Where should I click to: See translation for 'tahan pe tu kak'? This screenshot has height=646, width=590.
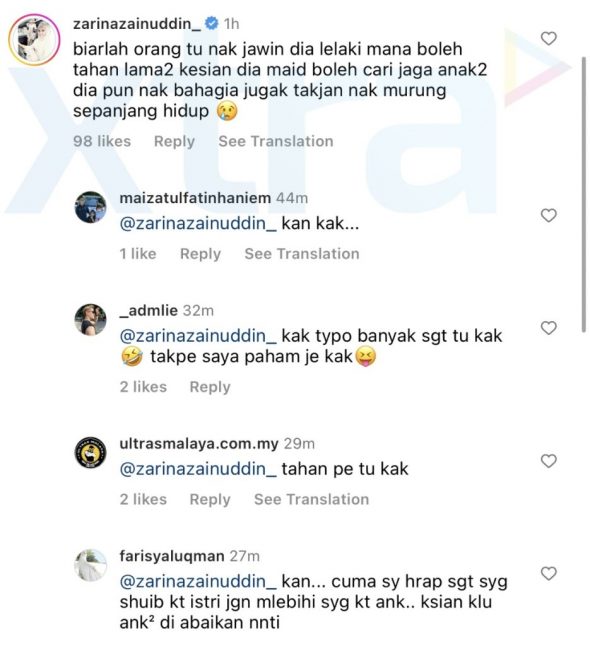(311, 499)
